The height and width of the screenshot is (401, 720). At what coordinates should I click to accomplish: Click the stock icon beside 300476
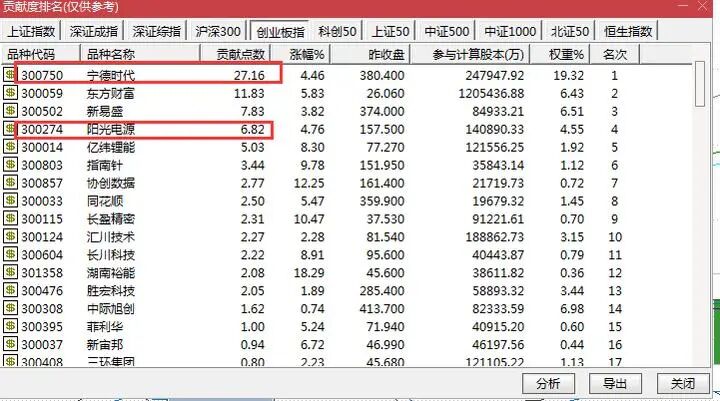[10, 290]
